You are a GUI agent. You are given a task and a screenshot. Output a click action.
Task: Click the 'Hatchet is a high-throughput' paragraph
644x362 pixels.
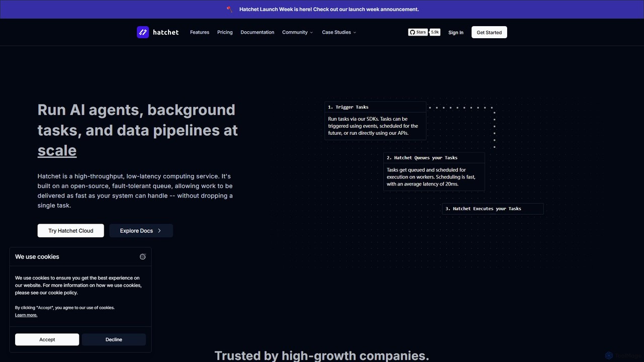tap(135, 191)
